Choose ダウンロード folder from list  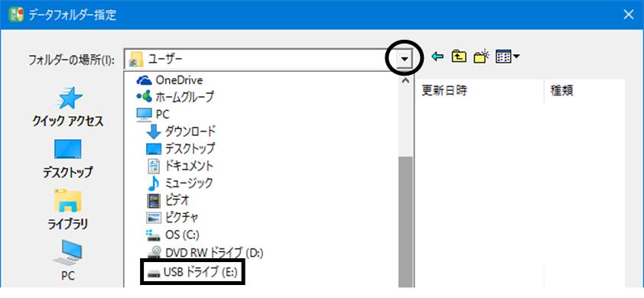[181, 131]
